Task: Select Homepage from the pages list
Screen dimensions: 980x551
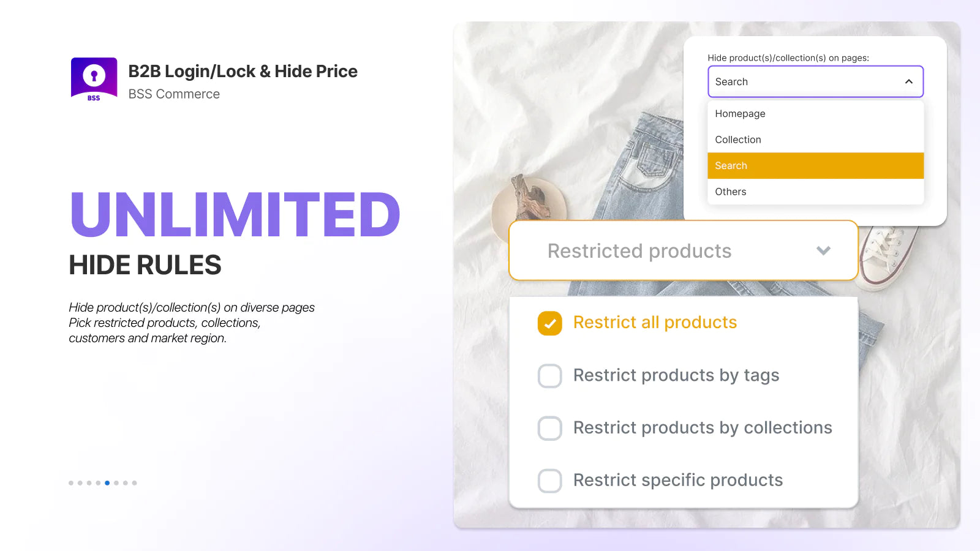Action: tap(740, 113)
